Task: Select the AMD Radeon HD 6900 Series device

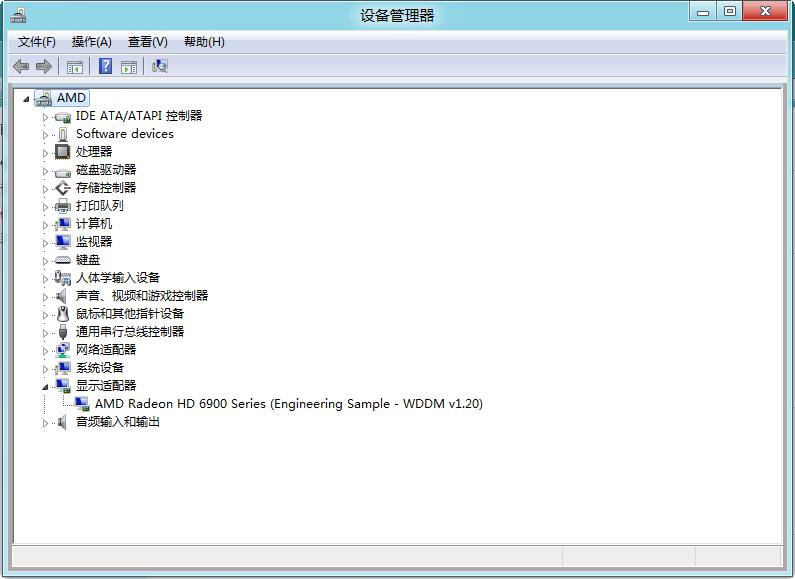Action: pyautogui.click(x=288, y=404)
